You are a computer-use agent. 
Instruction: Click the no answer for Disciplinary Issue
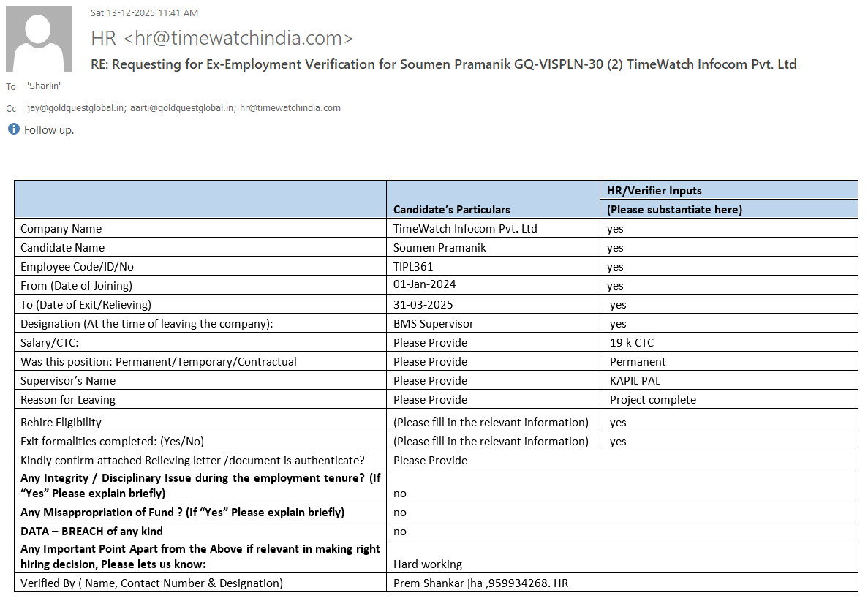(400, 493)
